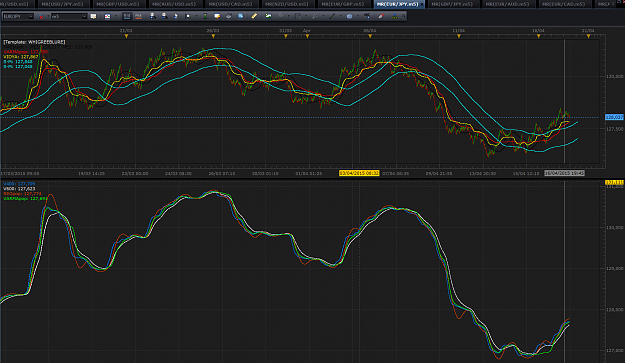Click the yellow note icon beside the timeframe box

coord(93,16)
